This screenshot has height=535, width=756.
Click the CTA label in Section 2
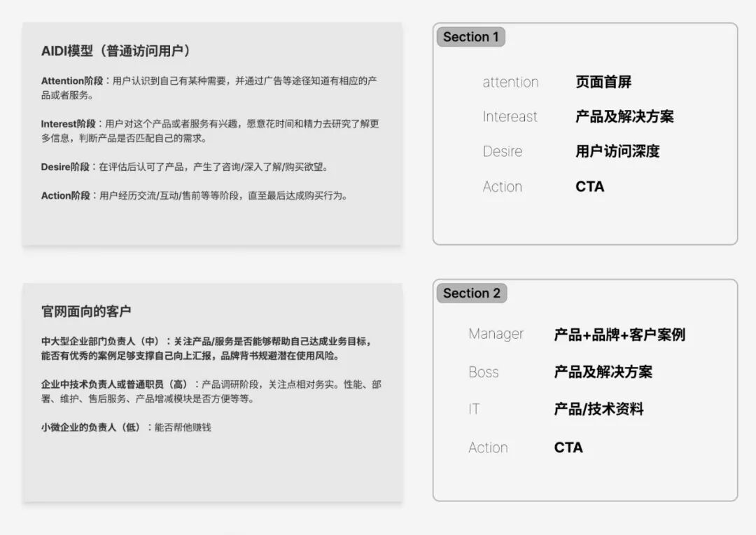tap(568, 447)
